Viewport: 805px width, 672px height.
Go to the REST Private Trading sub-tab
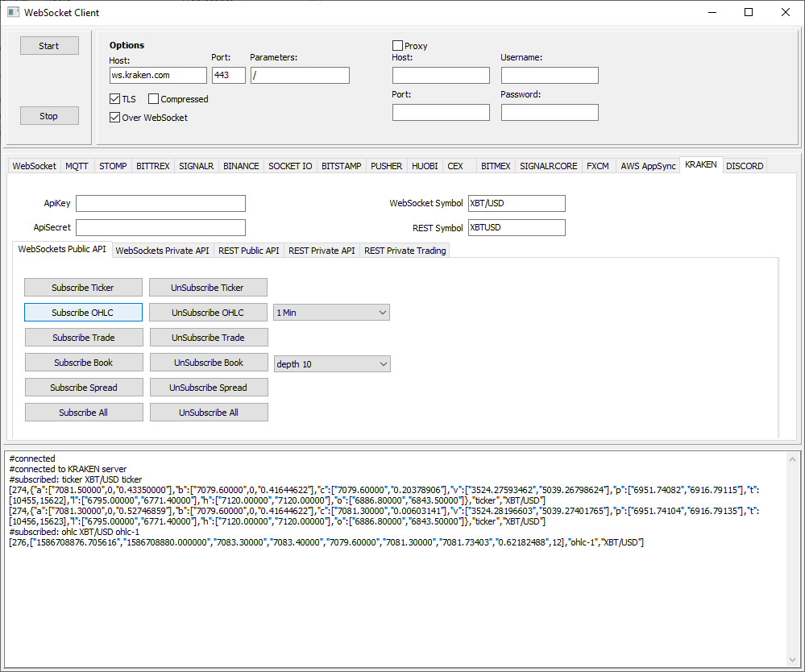pos(405,251)
